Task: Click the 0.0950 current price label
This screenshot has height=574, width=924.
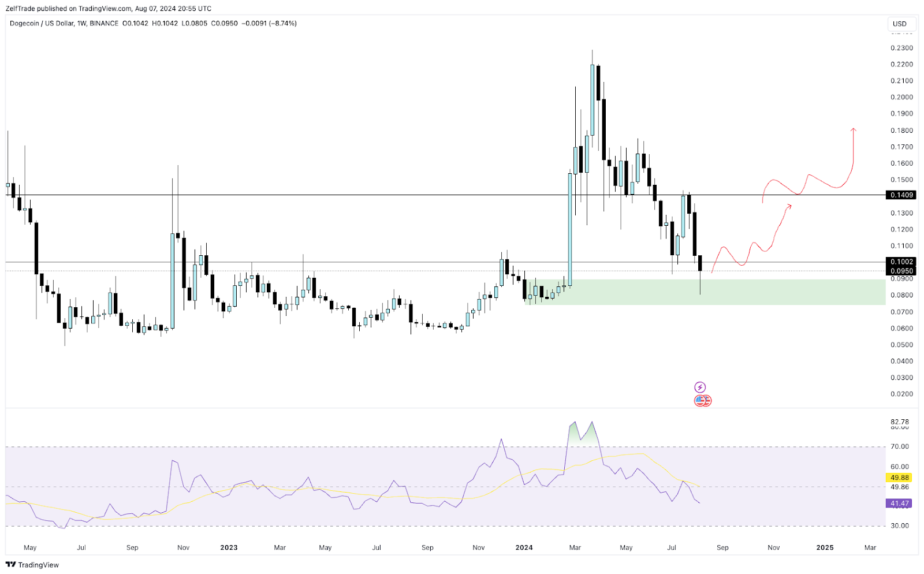Action: point(901,271)
